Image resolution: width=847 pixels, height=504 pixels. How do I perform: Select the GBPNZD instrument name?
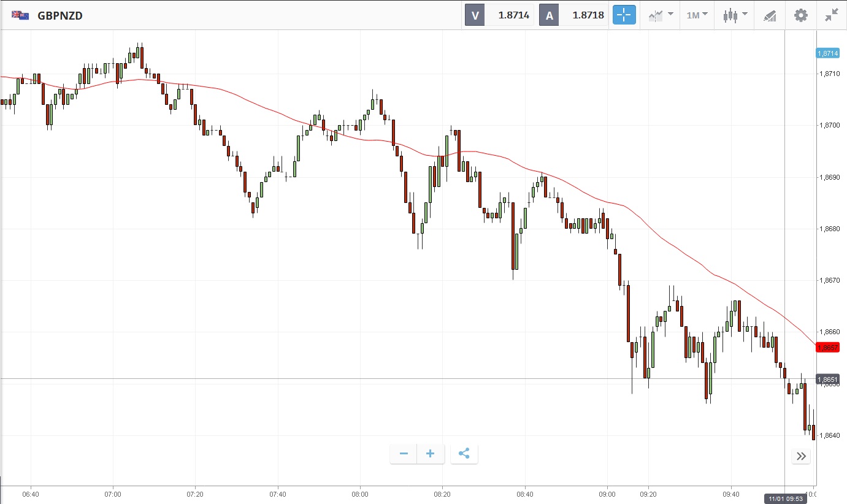point(60,16)
